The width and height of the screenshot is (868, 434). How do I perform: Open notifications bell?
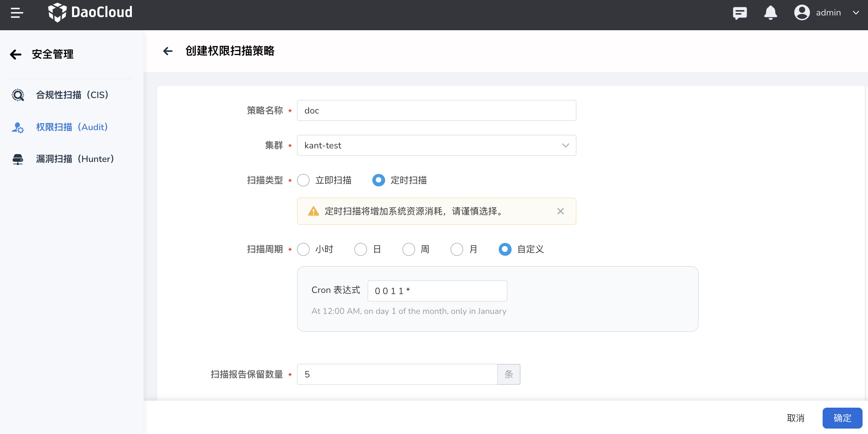[770, 13]
